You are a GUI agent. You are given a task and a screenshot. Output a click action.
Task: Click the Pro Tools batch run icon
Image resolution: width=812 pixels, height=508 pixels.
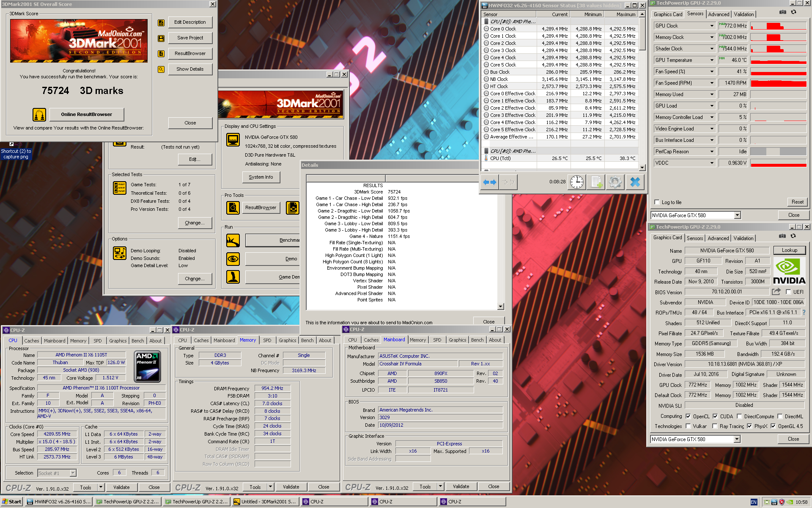click(x=293, y=207)
